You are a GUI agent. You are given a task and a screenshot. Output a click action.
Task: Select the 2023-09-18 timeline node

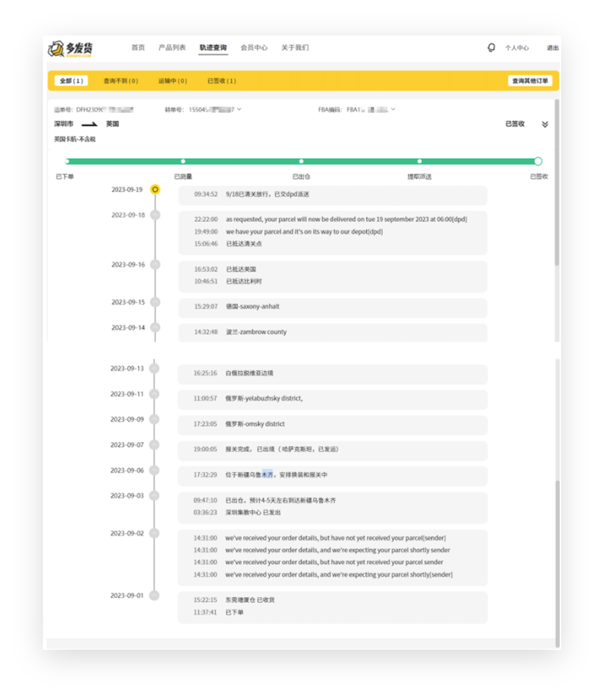click(x=155, y=215)
